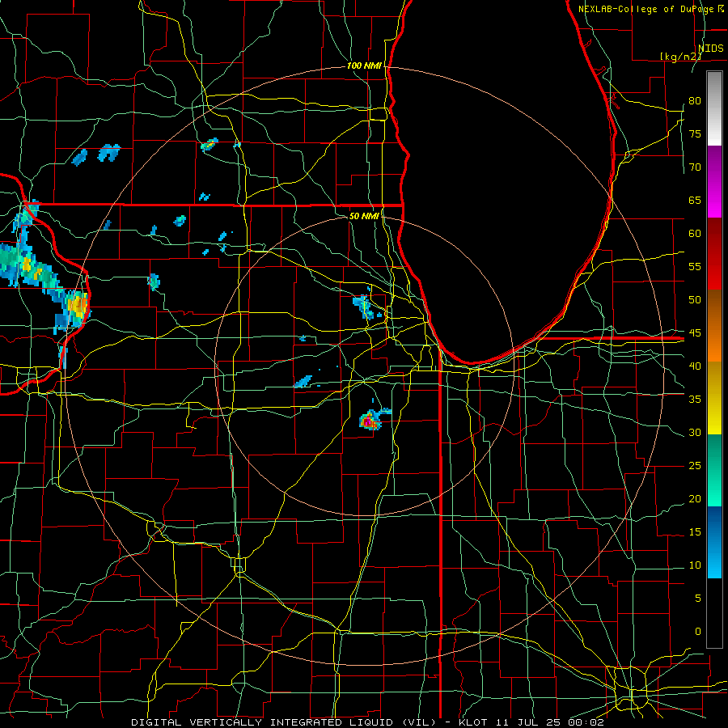Click the 40 value on the VIL scale
The image size is (728, 728).
pos(695,366)
